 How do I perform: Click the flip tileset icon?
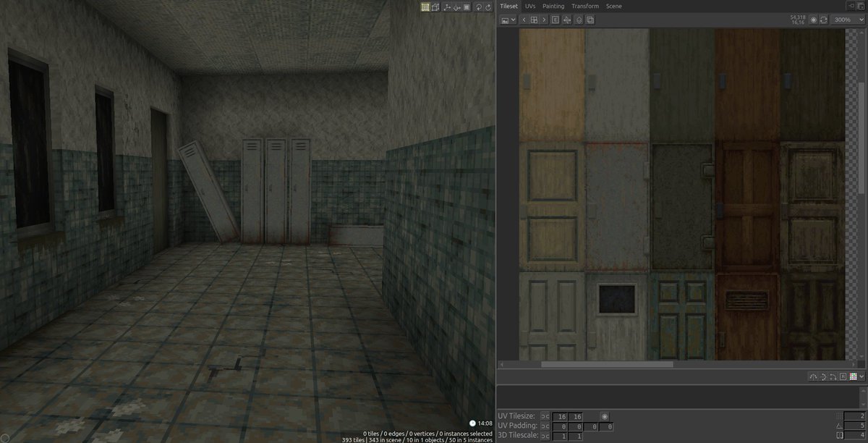pyautogui.click(x=567, y=20)
